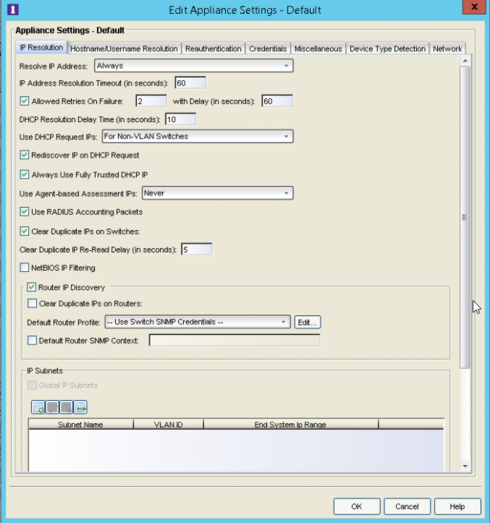Click Clear Duplicate IP Re-Read Delay field
Viewport: 490px width, 523px height.
[x=197, y=249]
